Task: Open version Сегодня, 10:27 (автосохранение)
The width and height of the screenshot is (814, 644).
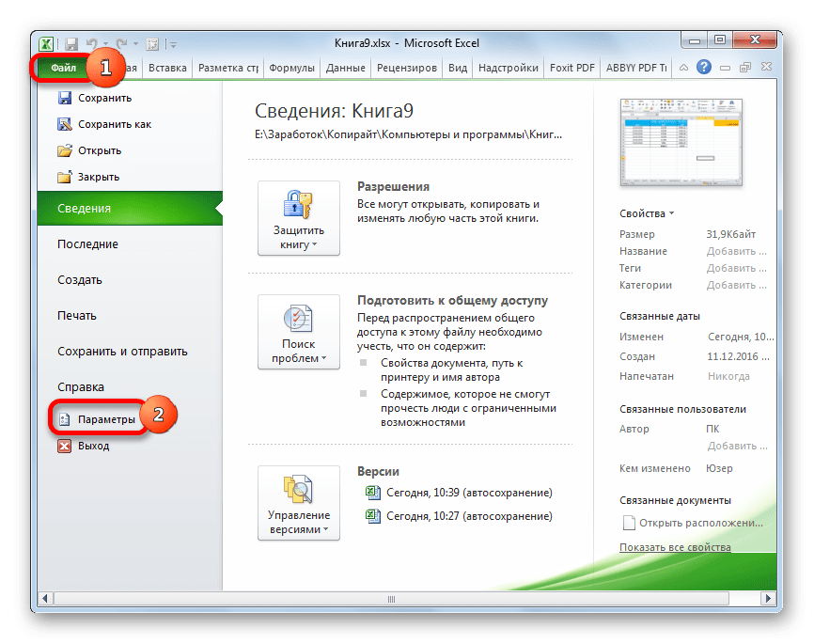Action: point(469,516)
